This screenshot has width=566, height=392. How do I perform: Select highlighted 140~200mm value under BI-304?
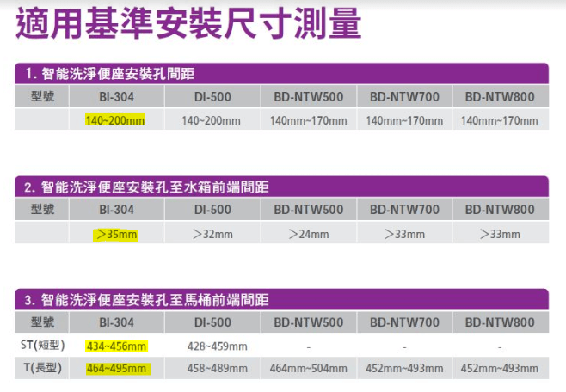tap(115, 120)
